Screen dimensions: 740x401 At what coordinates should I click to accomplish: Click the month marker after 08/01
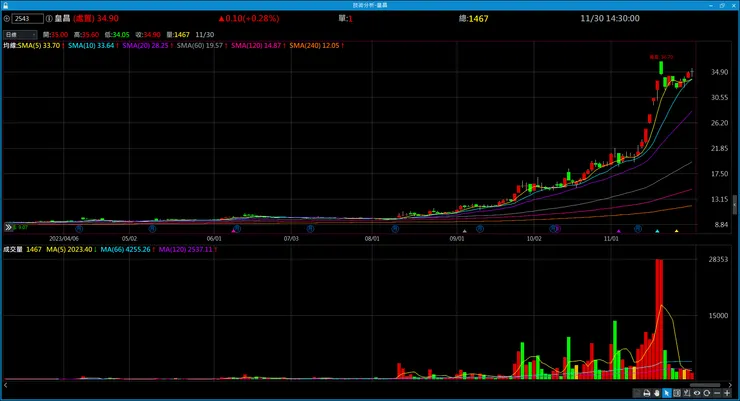(395, 229)
